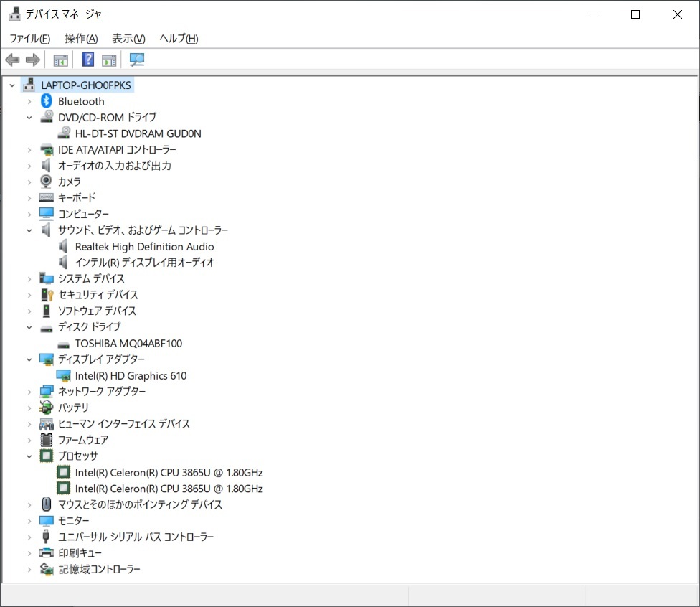Expand the ユニバーサル シリアル バス コントローラー node
This screenshot has height=607, width=700.
coord(29,537)
